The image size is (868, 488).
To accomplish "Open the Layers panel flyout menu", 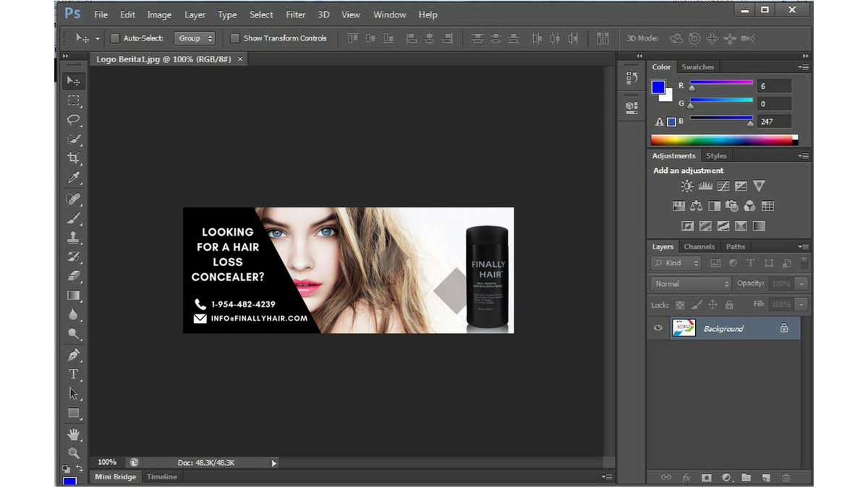I will click(803, 247).
